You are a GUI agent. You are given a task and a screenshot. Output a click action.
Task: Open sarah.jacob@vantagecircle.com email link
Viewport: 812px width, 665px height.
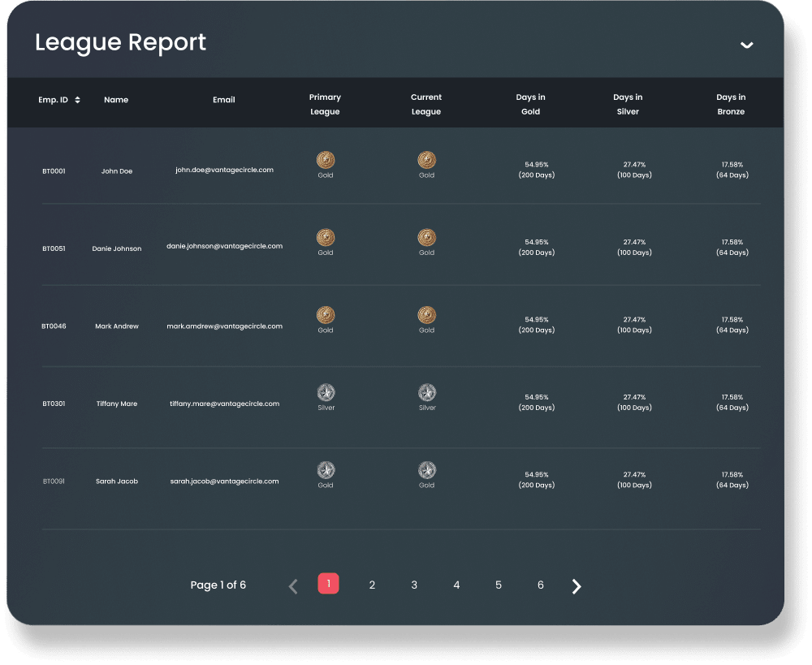coord(223,480)
